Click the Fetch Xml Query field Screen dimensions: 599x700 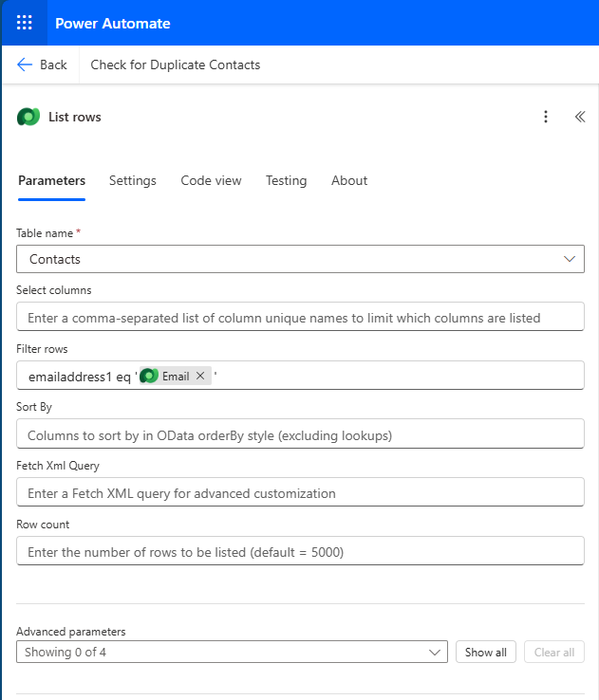(x=300, y=492)
